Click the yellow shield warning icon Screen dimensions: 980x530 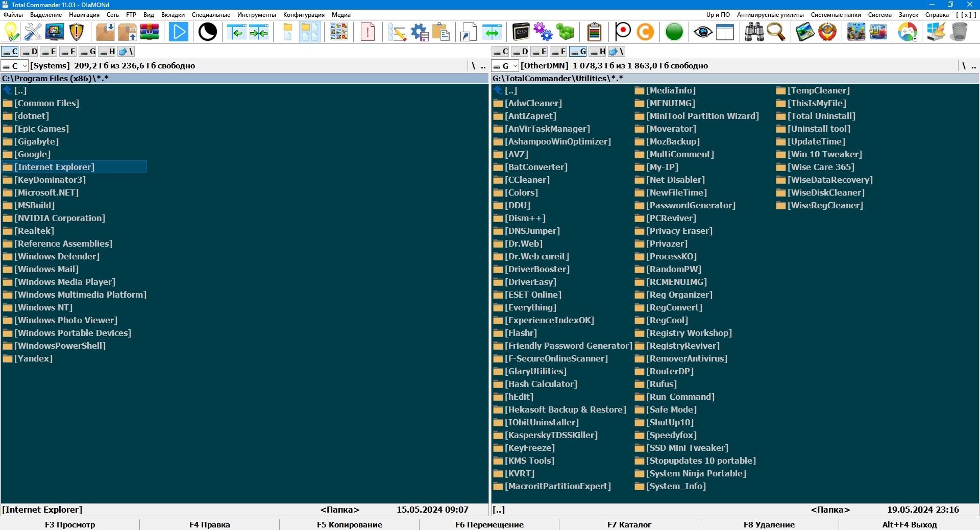coord(77,32)
